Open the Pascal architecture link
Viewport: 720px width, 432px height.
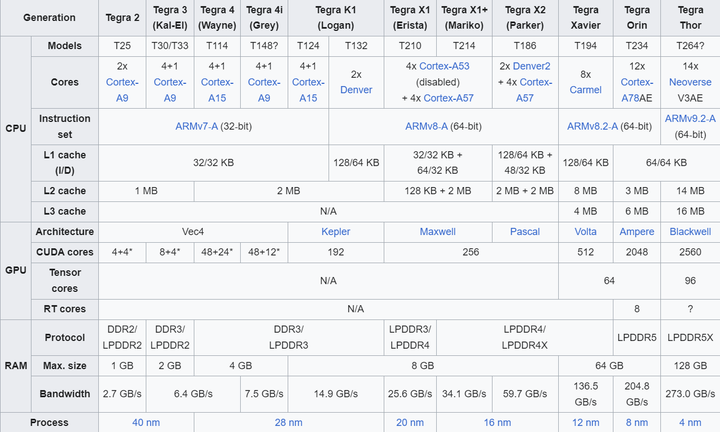click(x=525, y=232)
